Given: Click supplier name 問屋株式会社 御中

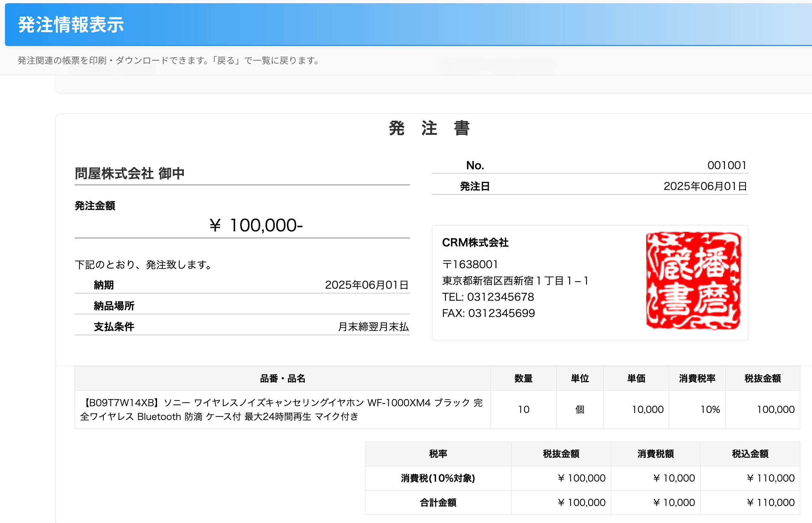Looking at the screenshot, I should pyautogui.click(x=130, y=173).
